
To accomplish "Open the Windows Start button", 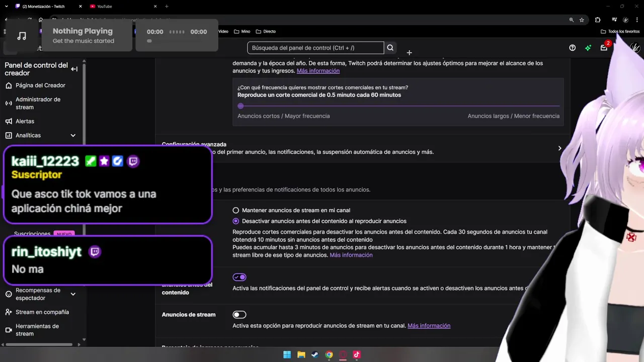I will (x=287, y=354).
